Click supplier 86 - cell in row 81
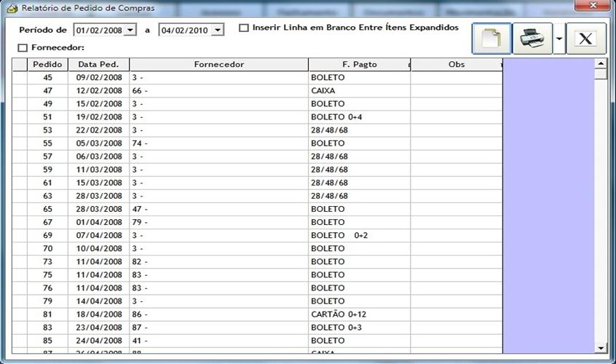The width and height of the screenshot is (616, 364). (219, 314)
